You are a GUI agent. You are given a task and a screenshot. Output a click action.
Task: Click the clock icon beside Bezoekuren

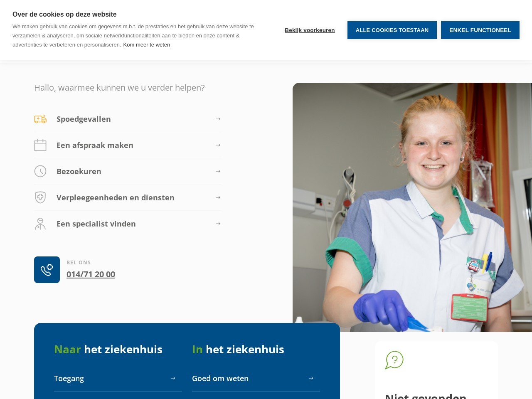40,171
